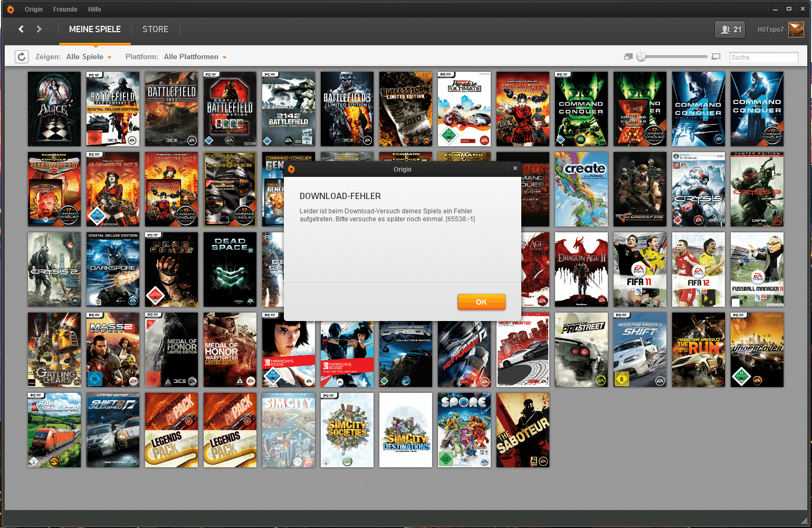Refresh the game library

pos(22,57)
